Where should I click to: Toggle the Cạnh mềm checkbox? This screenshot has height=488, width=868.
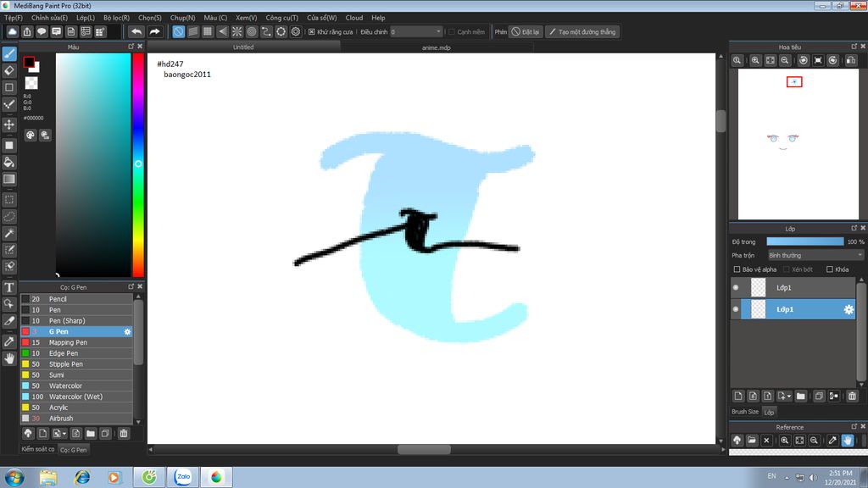click(x=452, y=32)
